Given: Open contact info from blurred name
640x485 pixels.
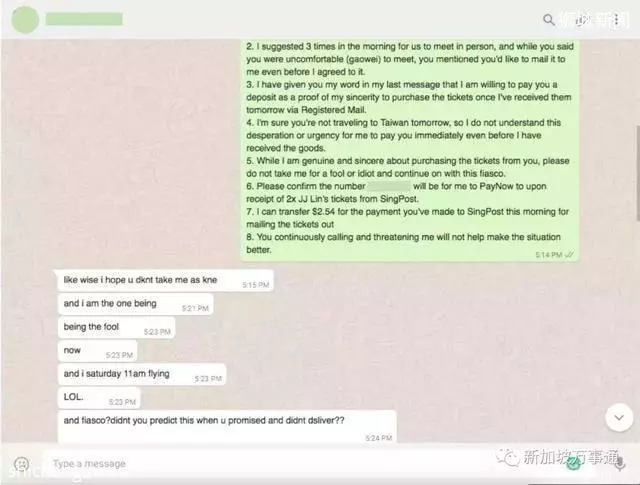Looking at the screenshot, I should tap(84, 19).
